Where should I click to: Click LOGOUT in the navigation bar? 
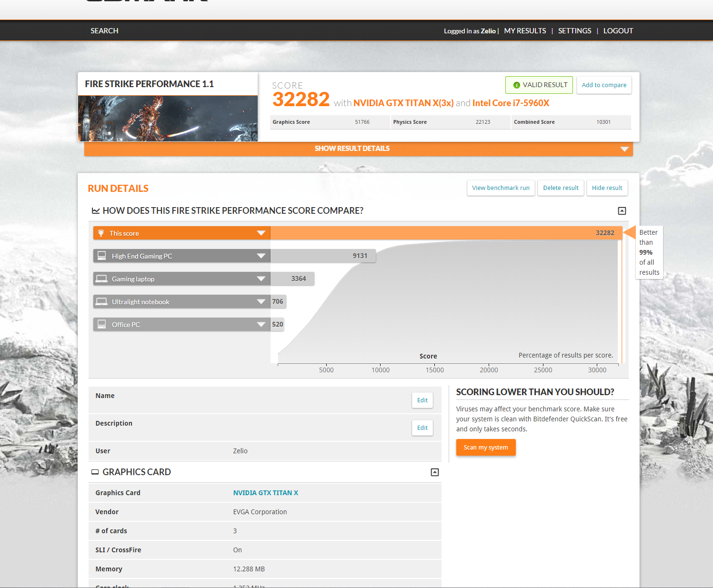coord(618,30)
